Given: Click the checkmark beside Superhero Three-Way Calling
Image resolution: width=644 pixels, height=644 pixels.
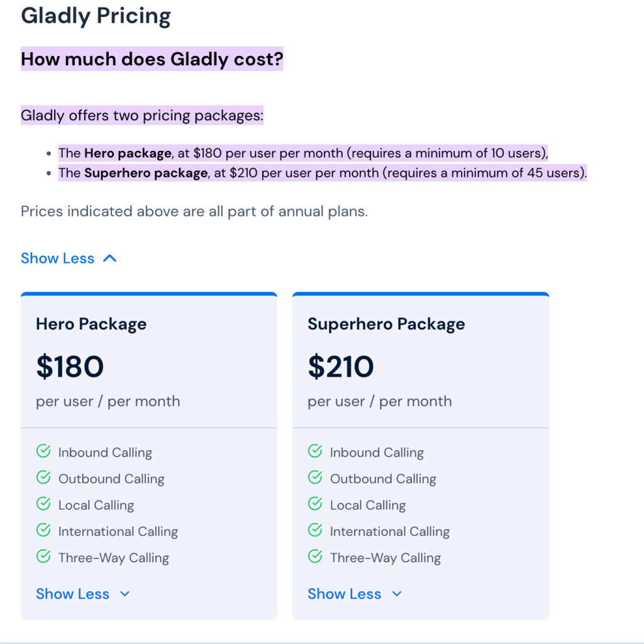Looking at the screenshot, I should coord(314,557).
